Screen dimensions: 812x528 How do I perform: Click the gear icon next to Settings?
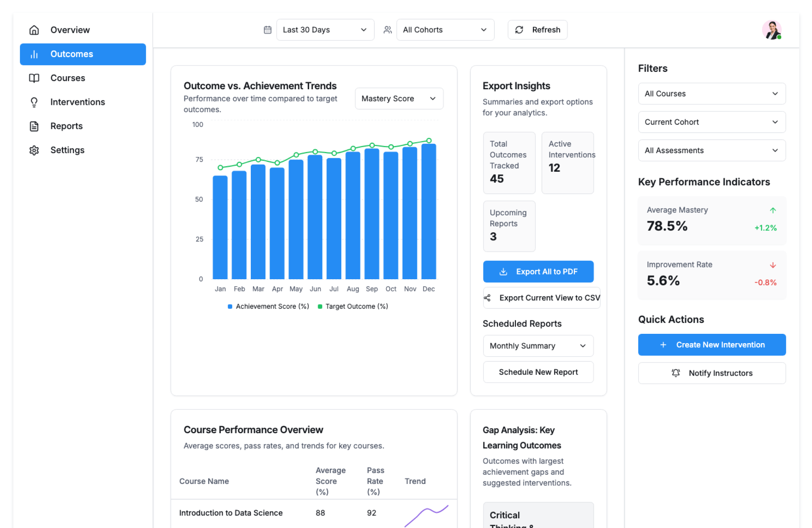[34, 150]
